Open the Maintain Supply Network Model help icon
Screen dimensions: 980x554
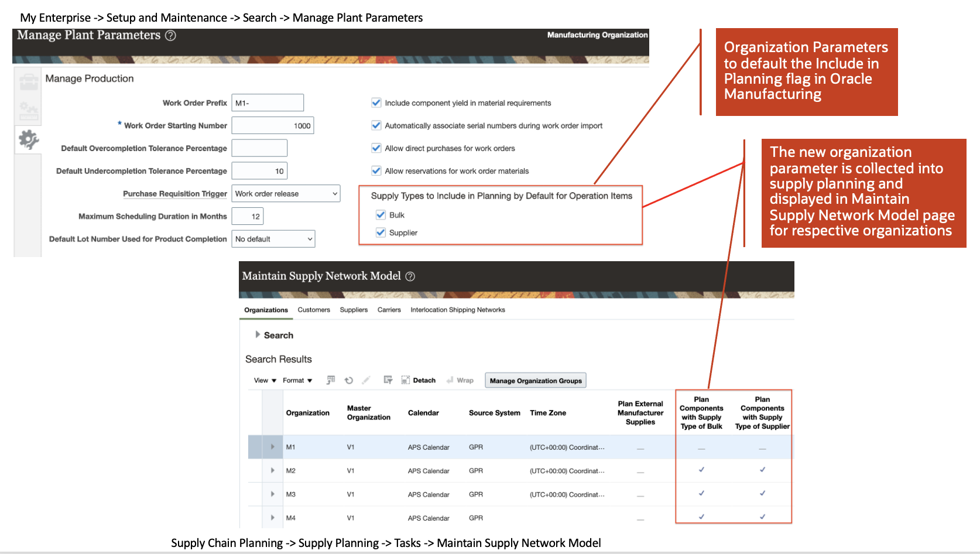(x=410, y=276)
